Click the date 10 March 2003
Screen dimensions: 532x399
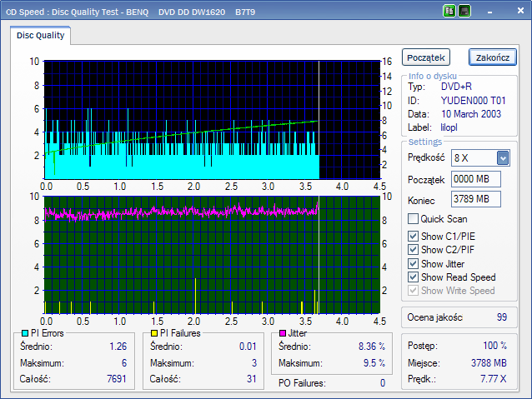471,114
